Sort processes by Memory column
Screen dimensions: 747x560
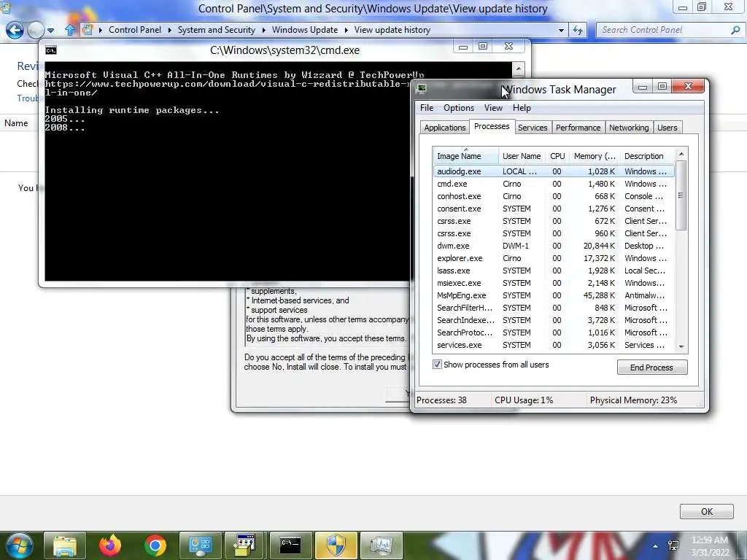[595, 156]
